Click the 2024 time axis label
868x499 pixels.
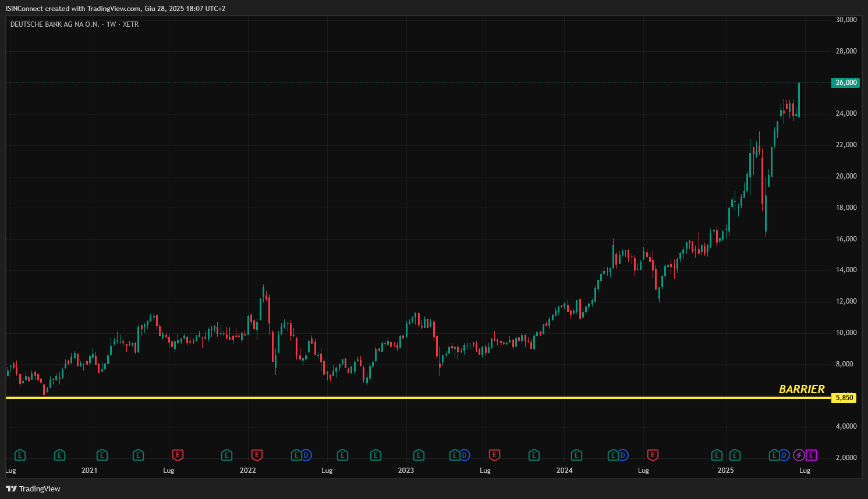564,471
